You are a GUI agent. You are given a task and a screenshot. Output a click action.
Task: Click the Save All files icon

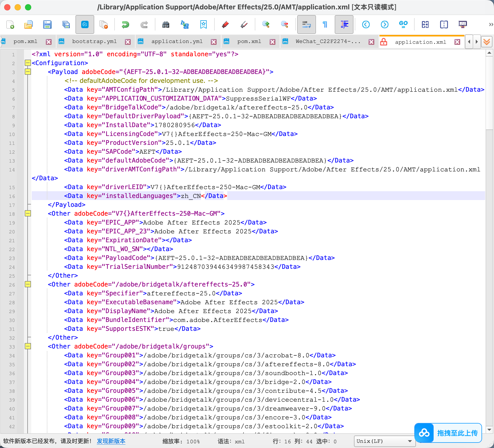point(66,24)
